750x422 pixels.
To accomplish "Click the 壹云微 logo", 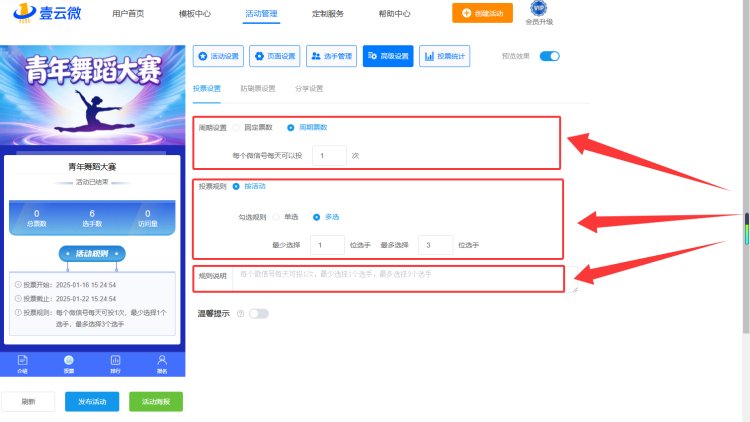I will point(47,13).
